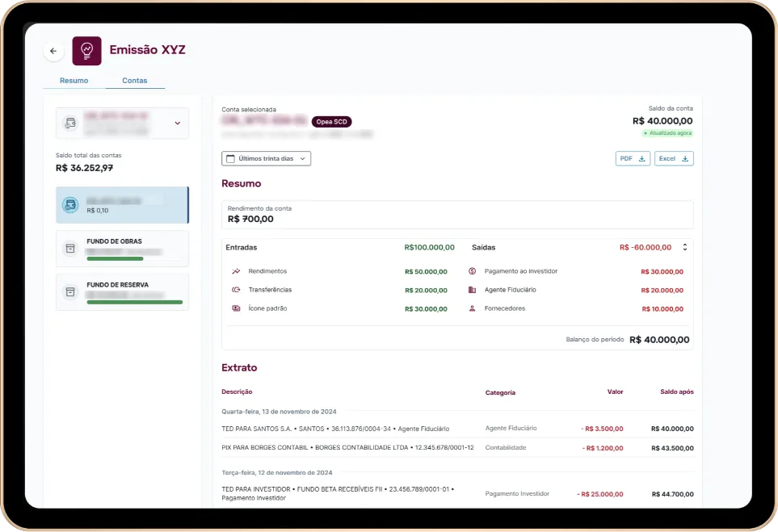Click the Ícone padrão icon
The image size is (778, 532).
pos(236,308)
